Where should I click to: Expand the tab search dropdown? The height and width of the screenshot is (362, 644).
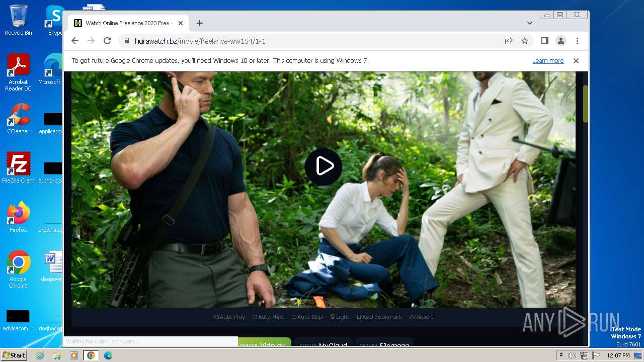(x=530, y=23)
